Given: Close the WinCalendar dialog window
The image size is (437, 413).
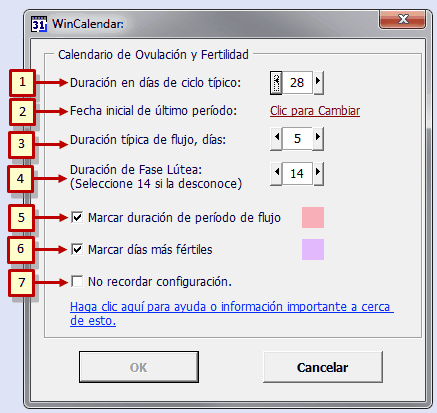Looking at the screenshot, I should (x=402, y=20).
